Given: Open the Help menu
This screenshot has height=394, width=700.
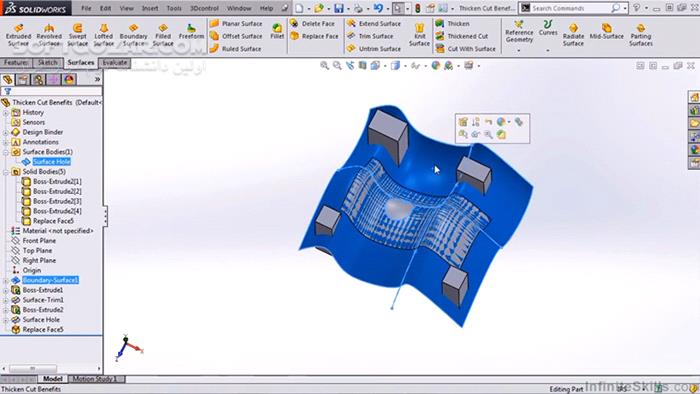Looking at the screenshot, I should coord(266,8).
